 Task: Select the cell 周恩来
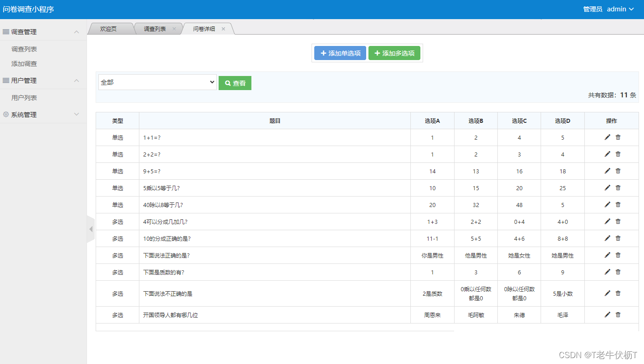(x=432, y=315)
